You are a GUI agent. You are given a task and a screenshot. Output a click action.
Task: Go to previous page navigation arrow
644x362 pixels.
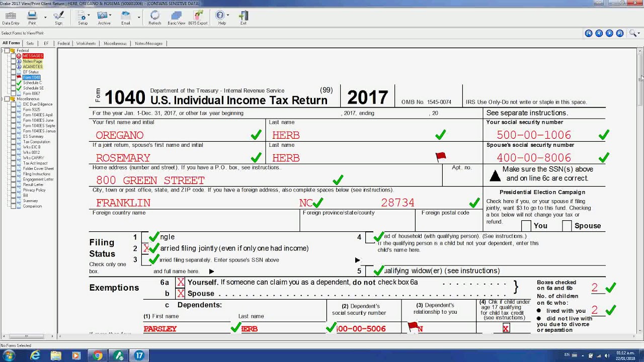coord(599,33)
